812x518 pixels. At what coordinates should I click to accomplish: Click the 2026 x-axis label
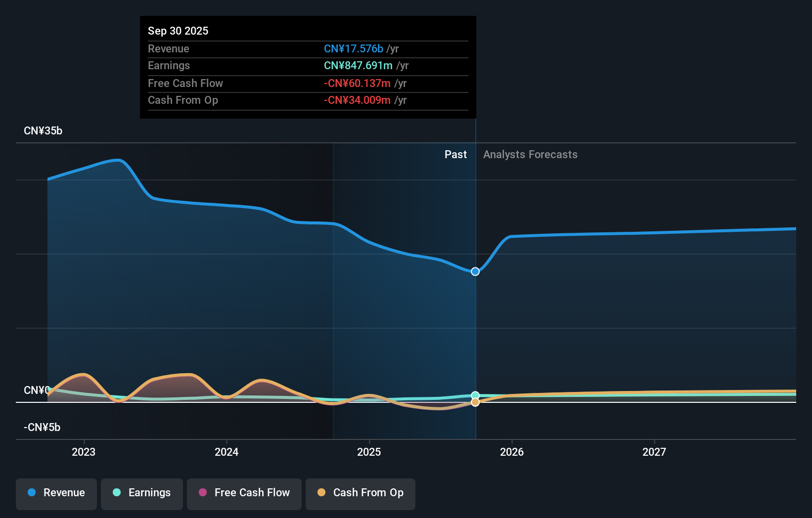[511, 452]
